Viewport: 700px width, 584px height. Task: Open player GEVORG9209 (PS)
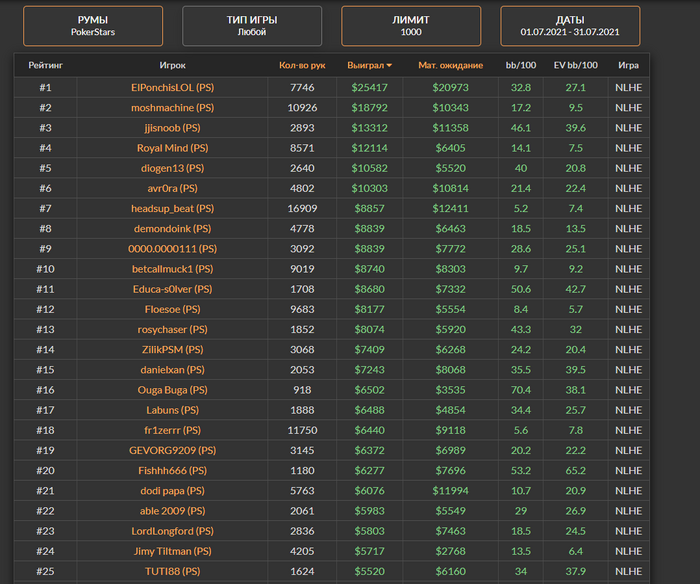[x=172, y=450]
